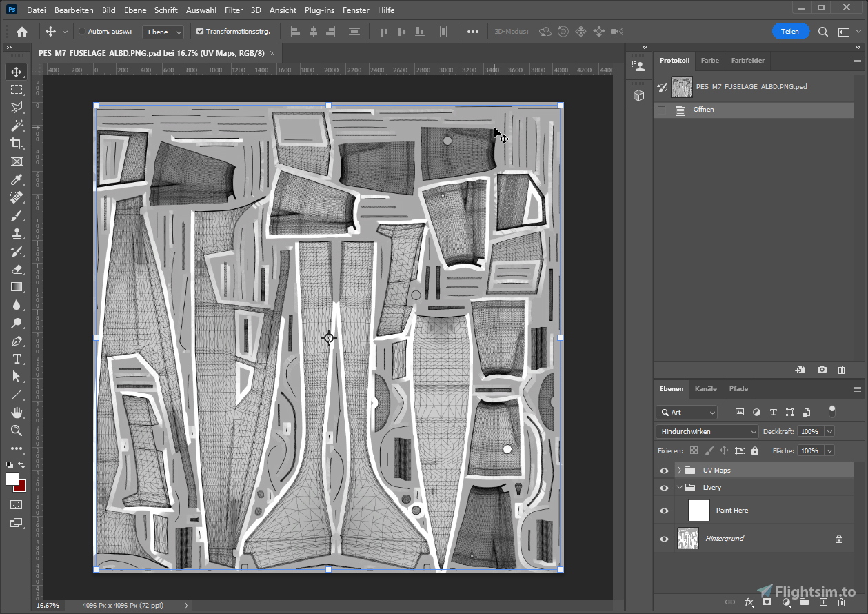Image resolution: width=868 pixels, height=614 pixels.
Task: Uncheck the Transformationsstrg. checkbox
Action: click(x=200, y=31)
